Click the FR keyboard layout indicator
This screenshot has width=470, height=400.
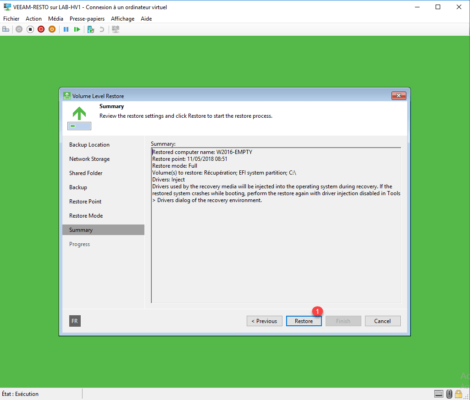point(75,321)
